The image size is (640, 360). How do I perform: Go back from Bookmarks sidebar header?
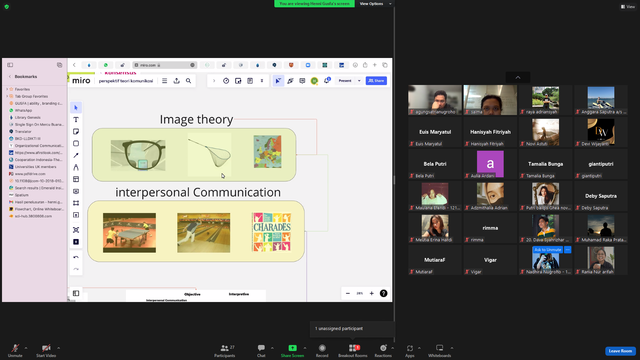(10, 76)
